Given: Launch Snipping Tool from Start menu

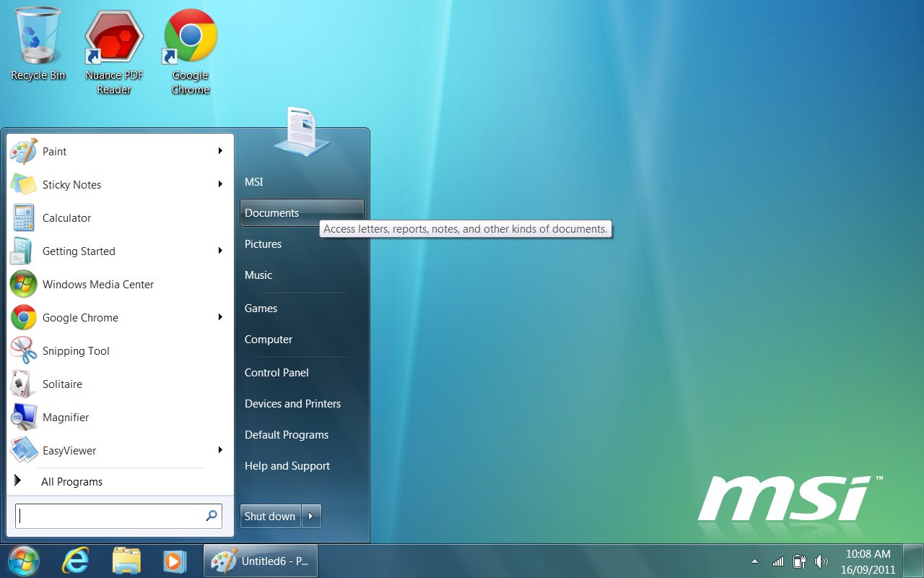Looking at the screenshot, I should (76, 351).
